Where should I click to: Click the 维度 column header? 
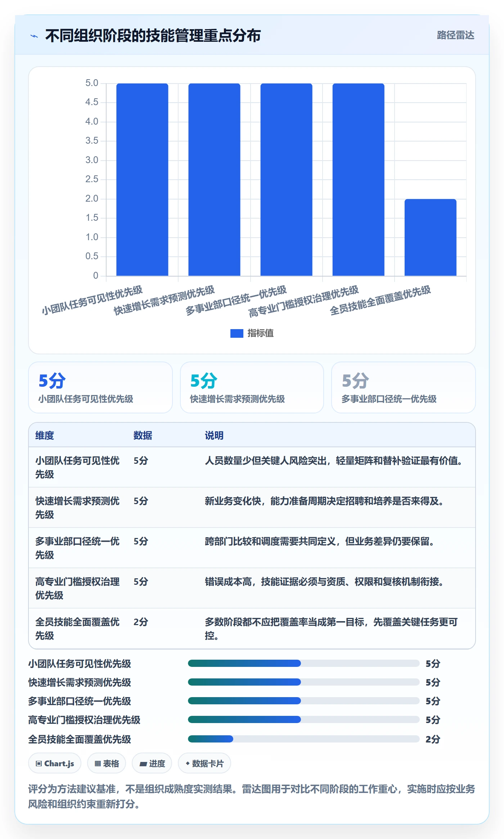point(45,435)
